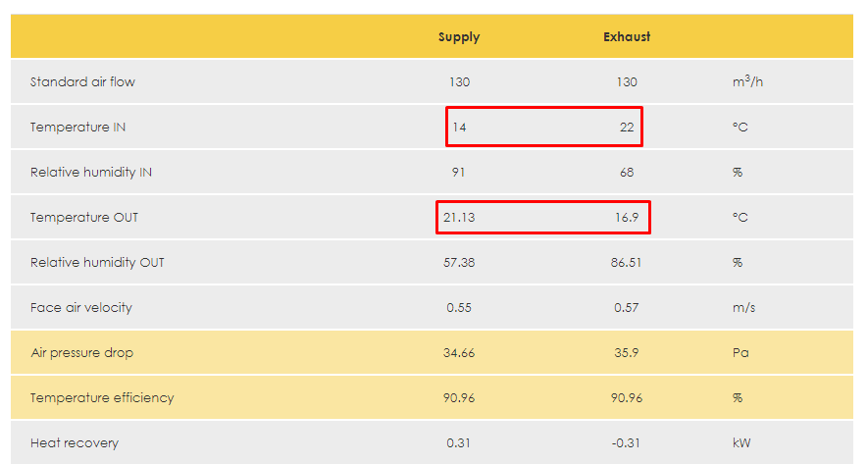
Task: Click the exhaust Temperature IN value 22
Action: [627, 128]
